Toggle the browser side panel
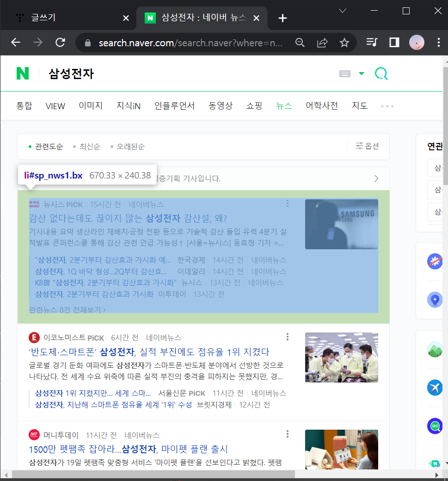448x481 pixels. (x=394, y=43)
